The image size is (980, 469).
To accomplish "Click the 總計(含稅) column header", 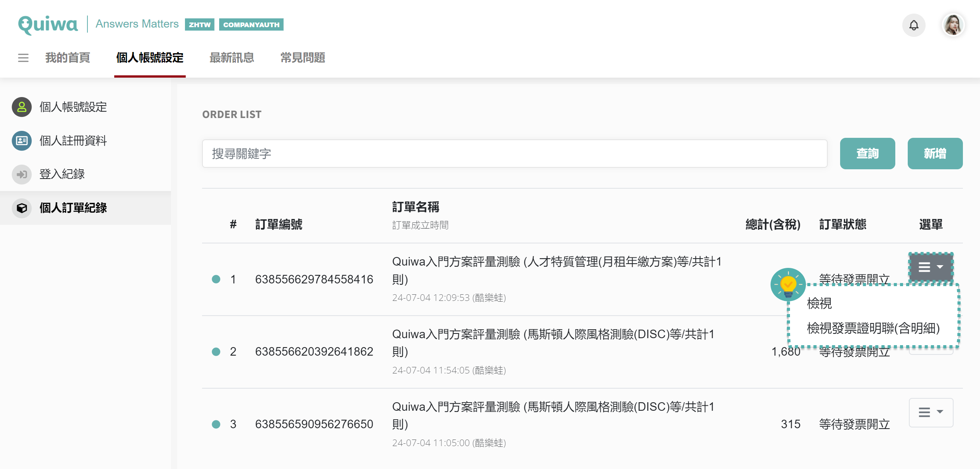I will (x=772, y=224).
